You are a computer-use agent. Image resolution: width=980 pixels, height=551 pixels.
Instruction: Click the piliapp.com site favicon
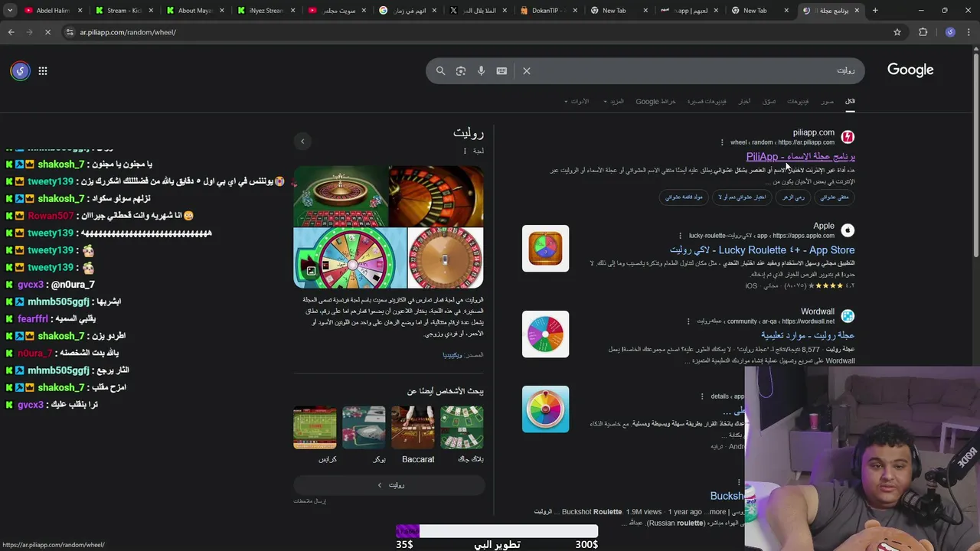(x=848, y=137)
